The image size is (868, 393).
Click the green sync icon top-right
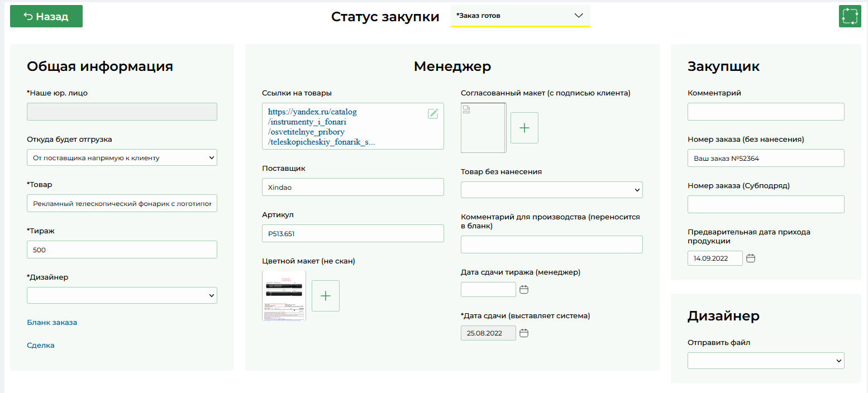point(850,16)
